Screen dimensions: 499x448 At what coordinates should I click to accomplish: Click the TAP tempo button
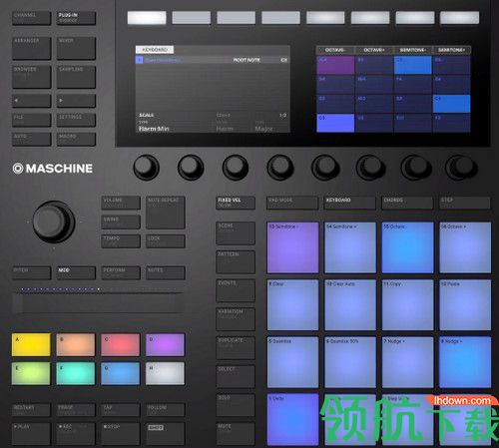121,410
